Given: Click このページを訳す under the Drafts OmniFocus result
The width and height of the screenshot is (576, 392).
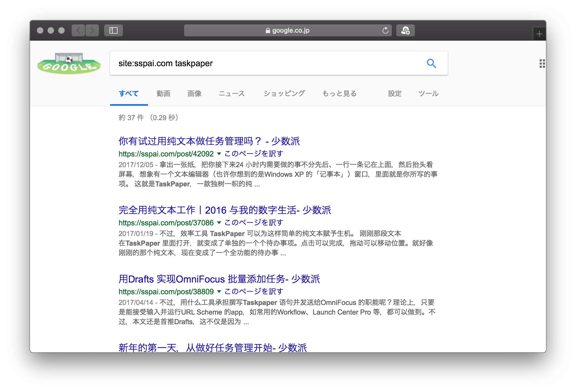Looking at the screenshot, I should pyautogui.click(x=254, y=291).
